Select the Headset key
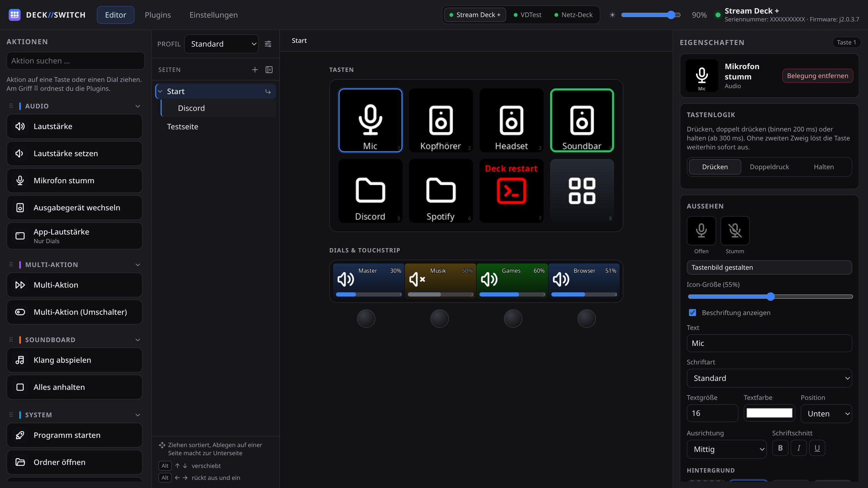 click(511, 120)
